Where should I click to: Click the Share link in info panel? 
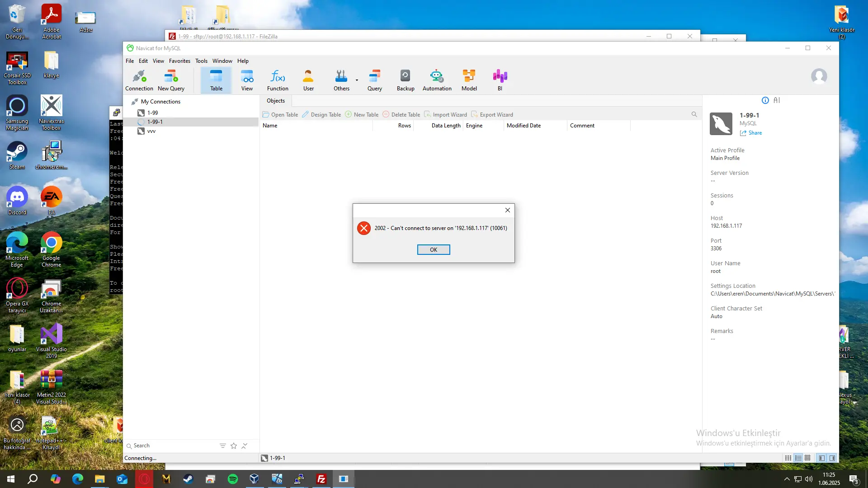pos(751,133)
